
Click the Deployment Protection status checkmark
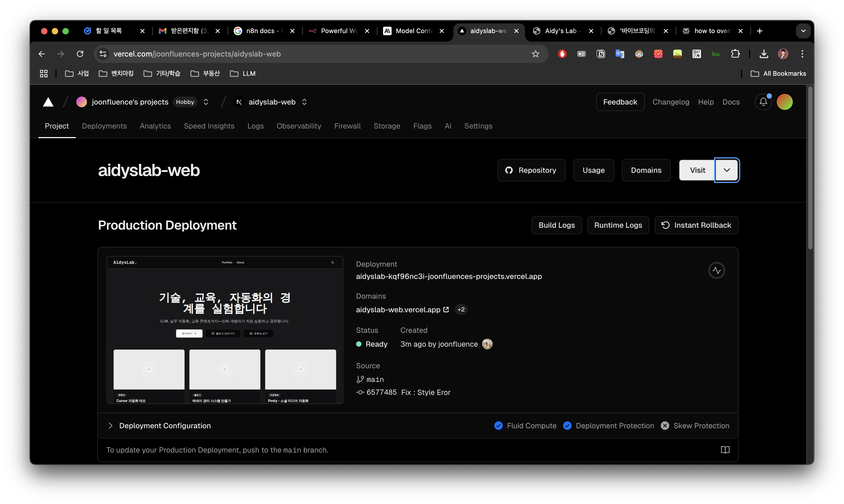[x=567, y=426]
